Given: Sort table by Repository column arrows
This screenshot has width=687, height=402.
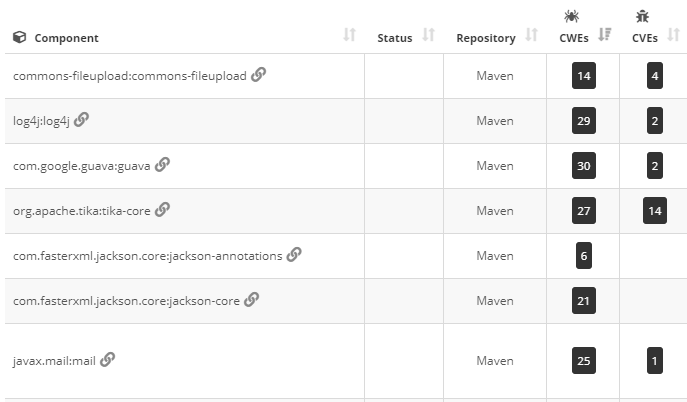Looking at the screenshot, I should click(x=531, y=35).
